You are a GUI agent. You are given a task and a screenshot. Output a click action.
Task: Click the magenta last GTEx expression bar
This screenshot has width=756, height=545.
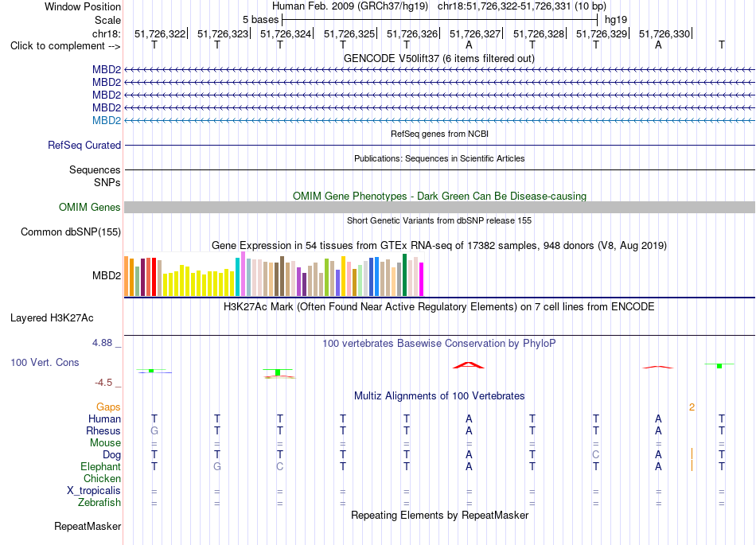pyautogui.click(x=422, y=279)
